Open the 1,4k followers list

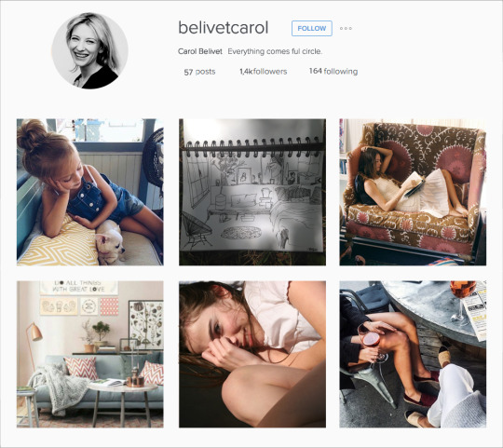264,72
